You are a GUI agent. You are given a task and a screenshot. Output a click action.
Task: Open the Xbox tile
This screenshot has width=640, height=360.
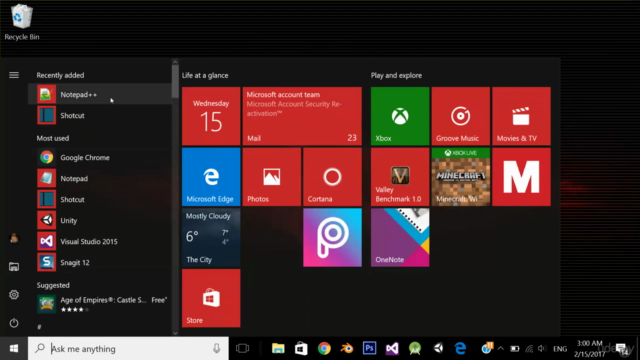pos(400,116)
